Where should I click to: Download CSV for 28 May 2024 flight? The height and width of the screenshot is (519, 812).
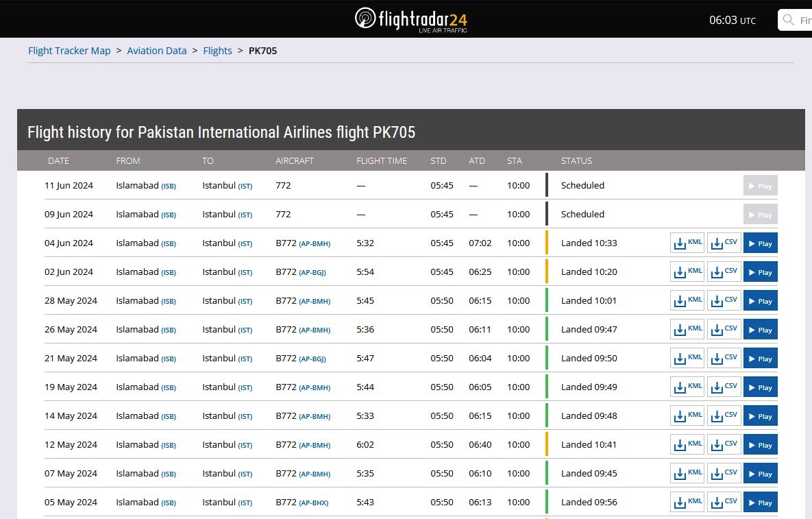point(724,300)
